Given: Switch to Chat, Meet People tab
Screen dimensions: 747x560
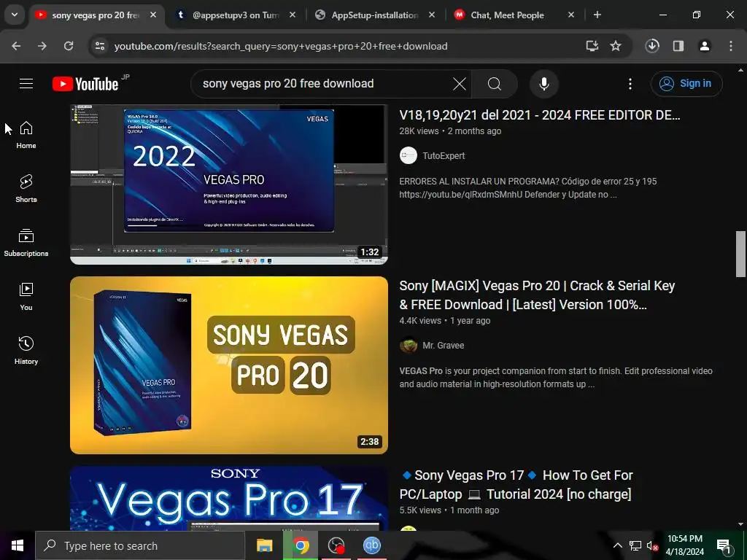Looking at the screenshot, I should (508, 15).
